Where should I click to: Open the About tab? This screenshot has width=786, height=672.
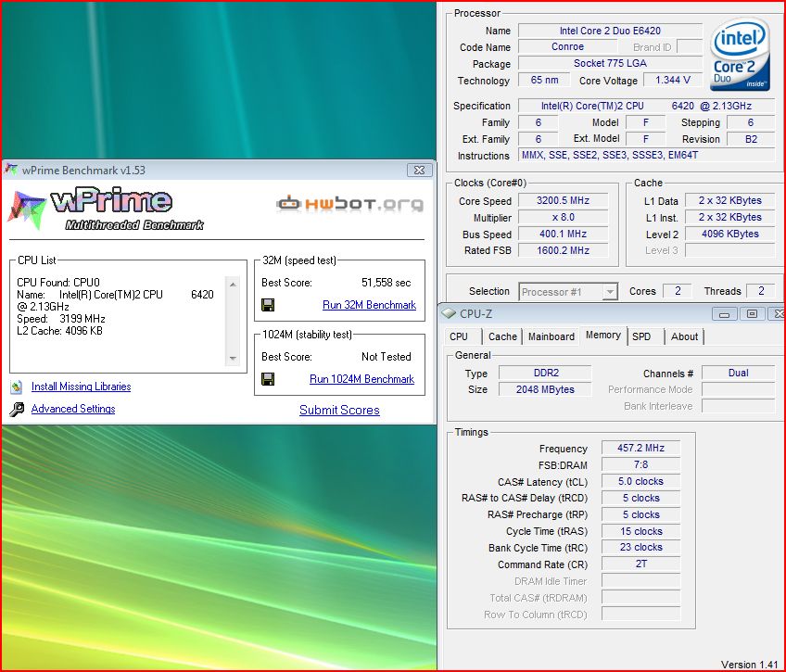684,336
